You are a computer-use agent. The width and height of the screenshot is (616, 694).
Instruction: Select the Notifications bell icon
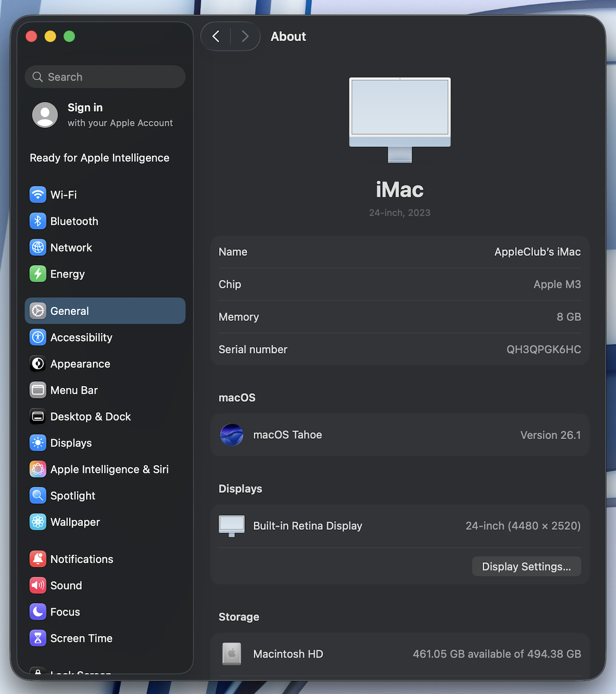[37, 559]
